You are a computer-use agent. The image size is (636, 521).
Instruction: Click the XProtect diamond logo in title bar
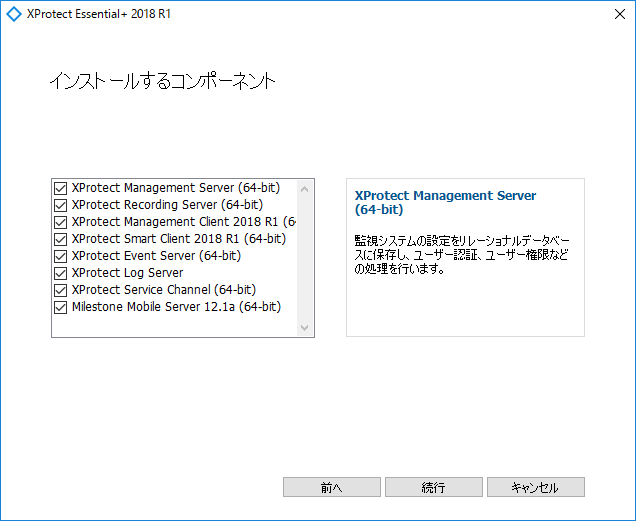click(14, 14)
